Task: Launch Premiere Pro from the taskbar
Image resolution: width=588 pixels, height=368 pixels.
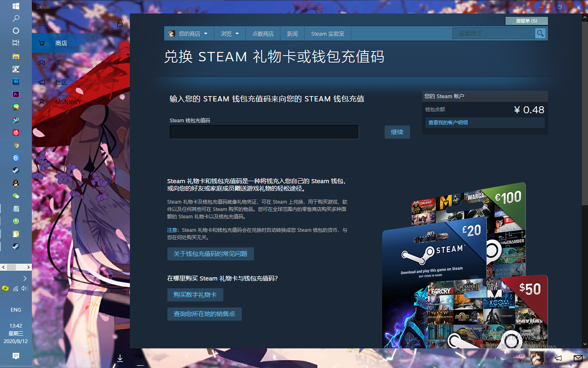Action: click(x=16, y=94)
